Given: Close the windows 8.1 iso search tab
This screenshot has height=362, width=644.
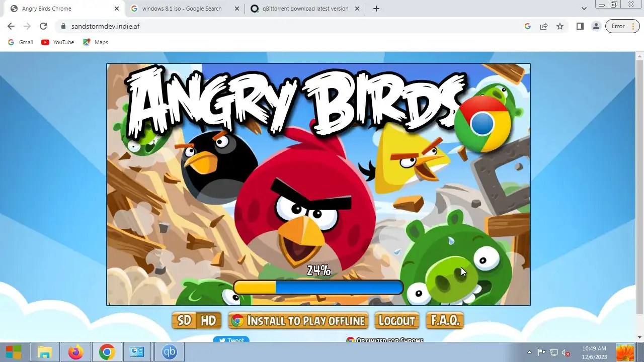Looking at the screenshot, I should 237,9.
